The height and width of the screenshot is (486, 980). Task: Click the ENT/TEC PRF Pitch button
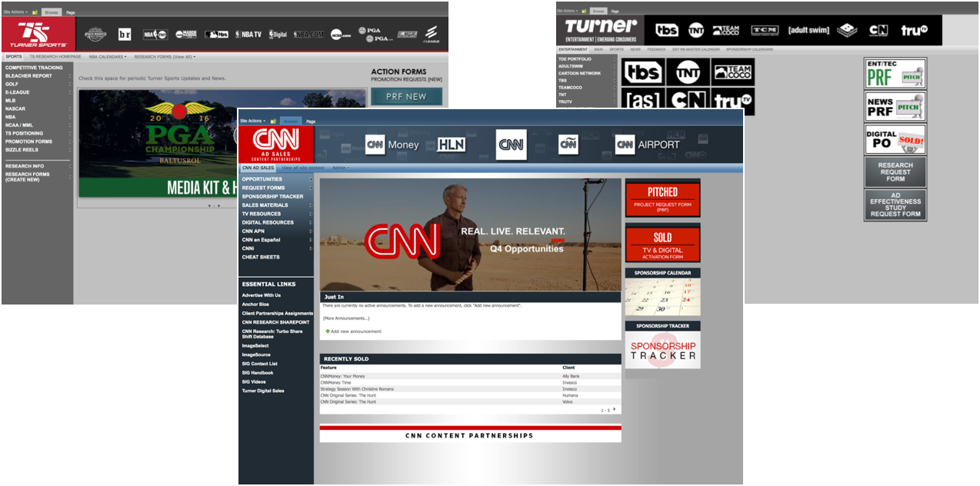[x=895, y=74]
